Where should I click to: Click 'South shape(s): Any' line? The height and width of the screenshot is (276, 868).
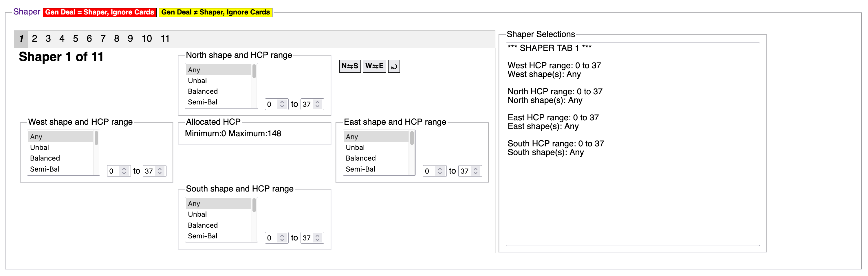point(545,152)
